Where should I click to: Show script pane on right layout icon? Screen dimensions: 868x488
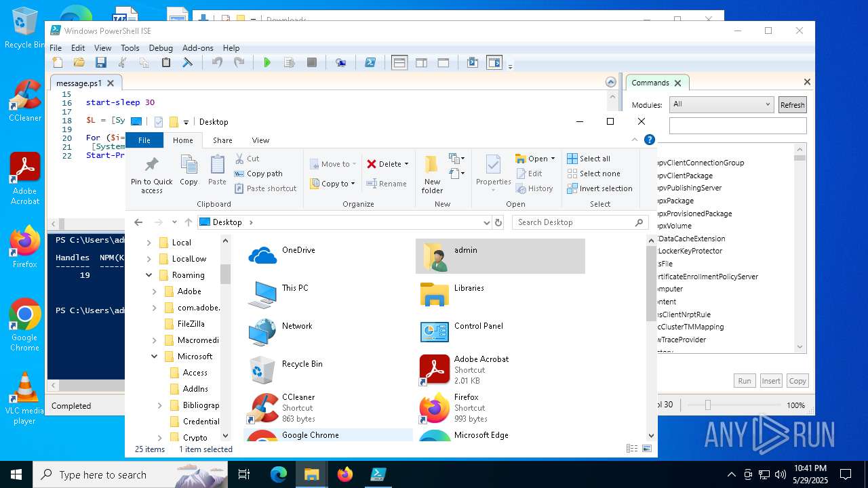click(421, 62)
